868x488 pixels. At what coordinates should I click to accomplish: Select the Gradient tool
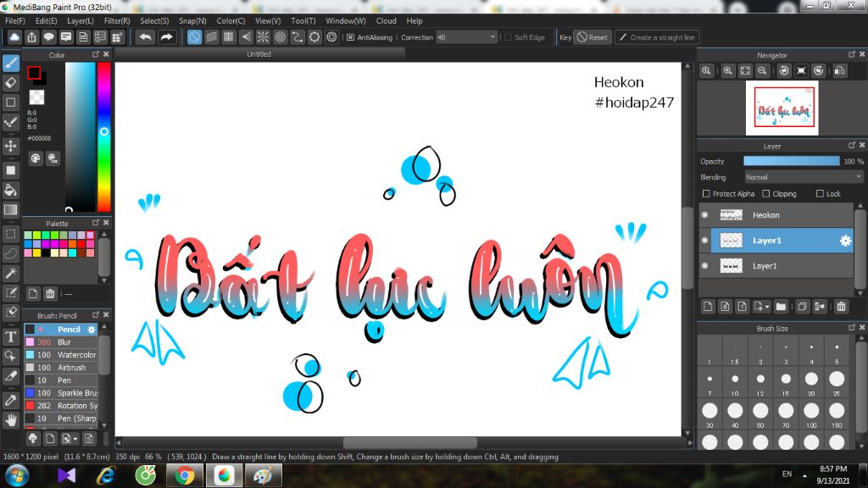click(10, 210)
